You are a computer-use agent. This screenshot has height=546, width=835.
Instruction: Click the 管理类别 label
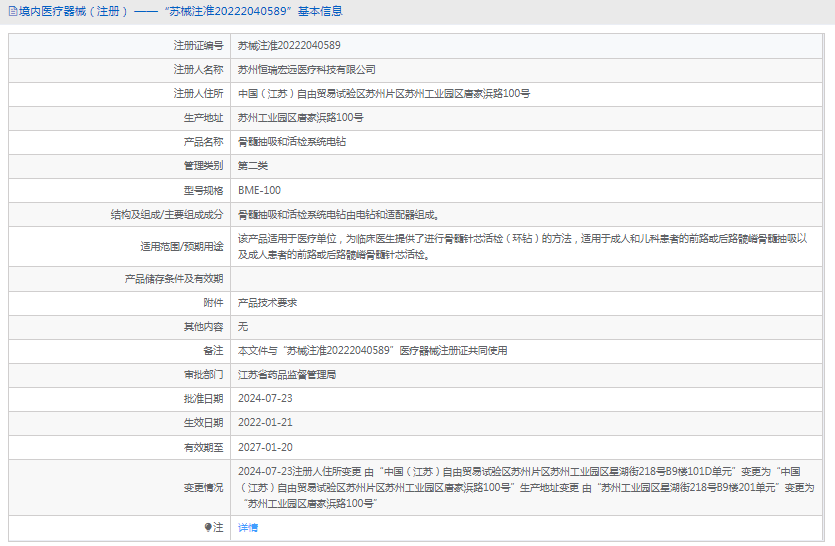(203, 166)
